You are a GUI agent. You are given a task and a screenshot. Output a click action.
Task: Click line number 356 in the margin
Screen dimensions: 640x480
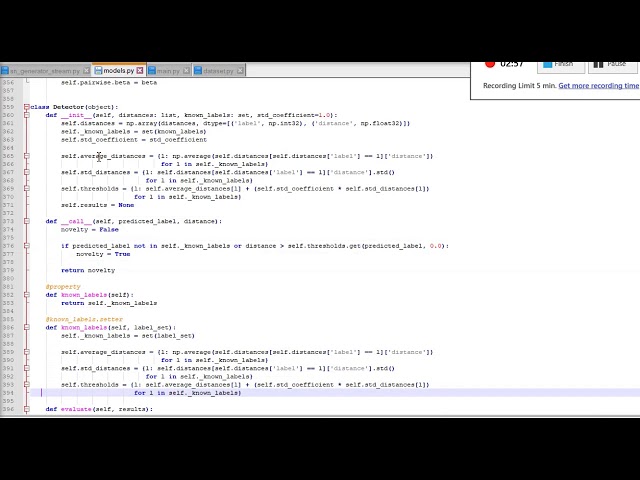click(8, 82)
